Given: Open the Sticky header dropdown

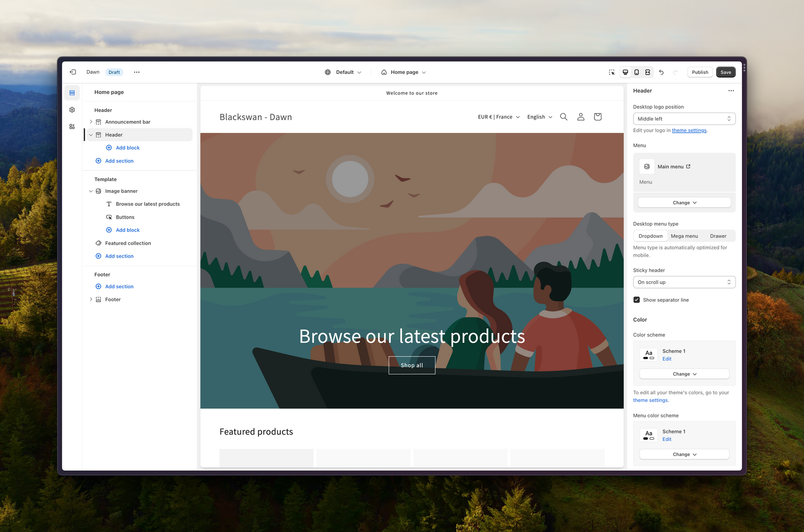Looking at the screenshot, I should (x=684, y=282).
